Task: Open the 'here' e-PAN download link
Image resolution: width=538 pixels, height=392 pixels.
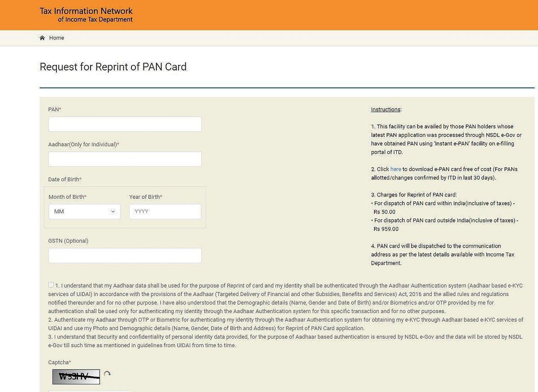Action: 395,169
